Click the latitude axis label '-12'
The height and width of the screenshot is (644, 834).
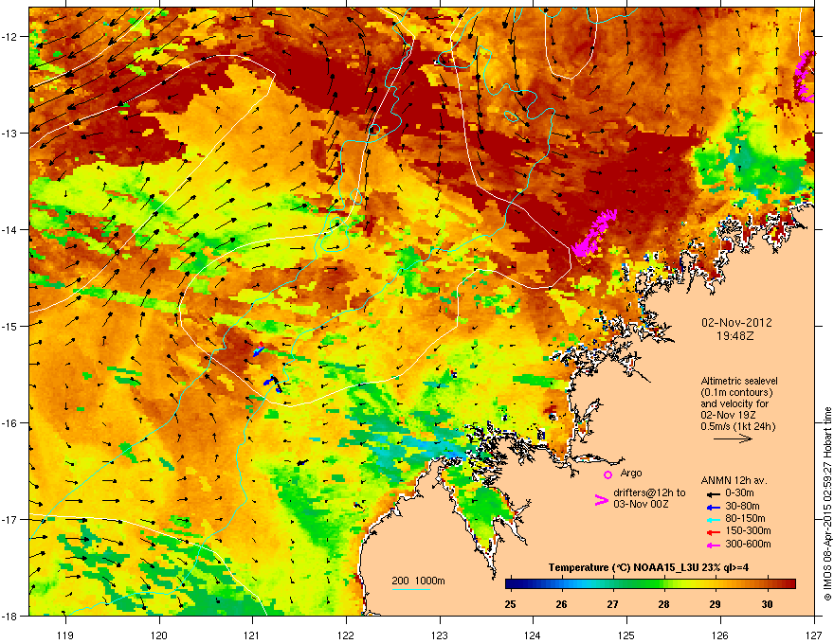coord(9,37)
